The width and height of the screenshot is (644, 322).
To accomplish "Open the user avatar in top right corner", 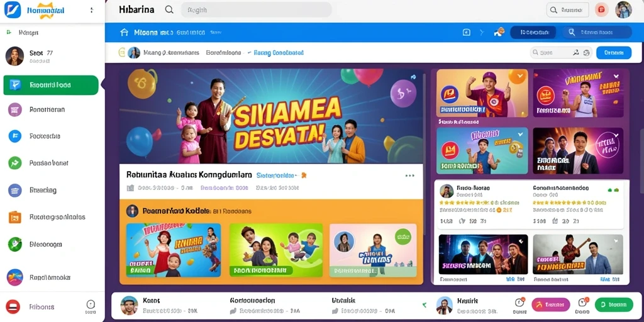I will (623, 10).
